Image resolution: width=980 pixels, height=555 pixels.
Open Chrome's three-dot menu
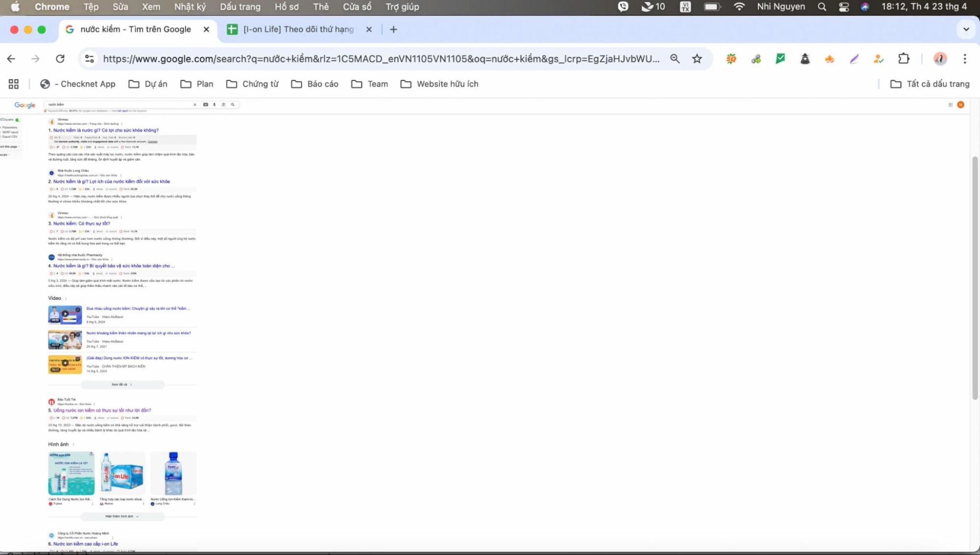point(964,59)
